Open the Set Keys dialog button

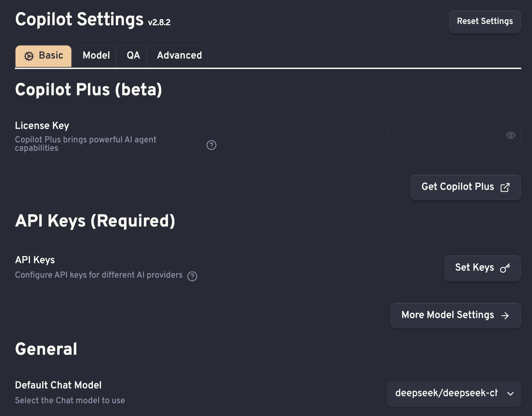click(x=483, y=268)
